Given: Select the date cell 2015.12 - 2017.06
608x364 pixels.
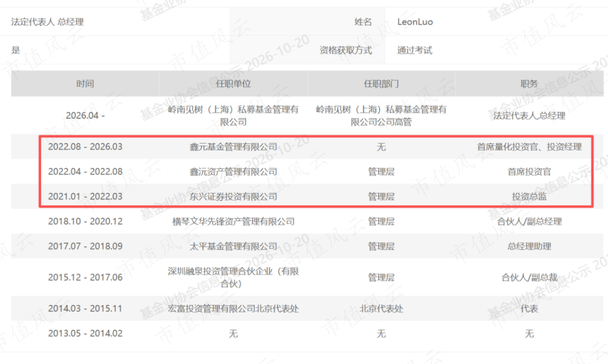Looking at the screenshot, I should pyautogui.click(x=85, y=277).
